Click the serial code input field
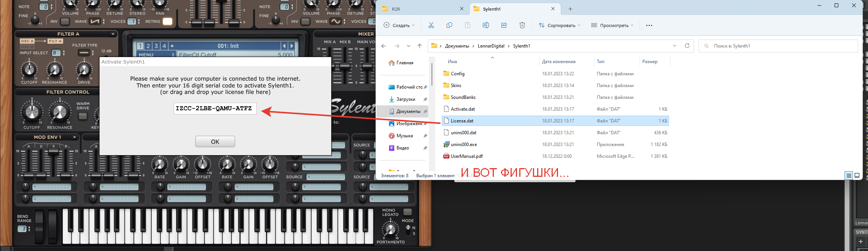Screen dimensions: 868x251 point(215,108)
